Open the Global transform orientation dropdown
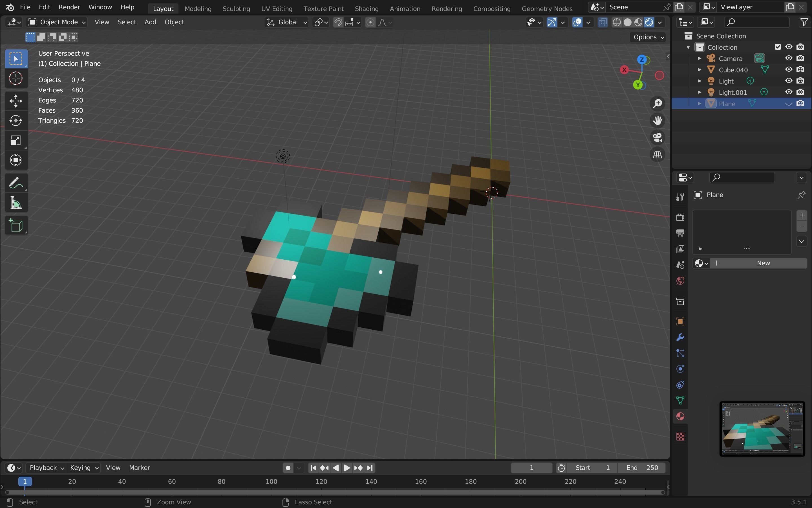This screenshot has height=508, width=812. coord(286,22)
